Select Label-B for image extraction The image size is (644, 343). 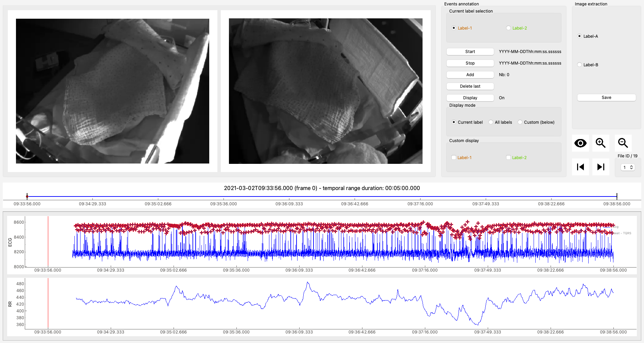pyautogui.click(x=579, y=65)
